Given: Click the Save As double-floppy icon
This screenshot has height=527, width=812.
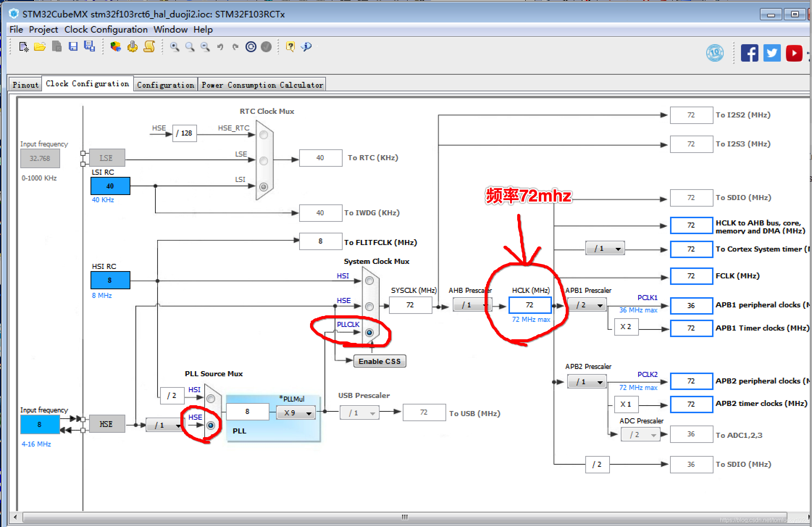Looking at the screenshot, I should 89,46.
